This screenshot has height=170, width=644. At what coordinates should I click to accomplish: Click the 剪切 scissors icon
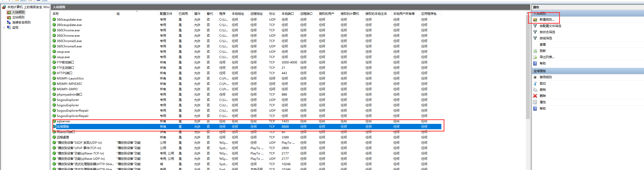pos(535,84)
